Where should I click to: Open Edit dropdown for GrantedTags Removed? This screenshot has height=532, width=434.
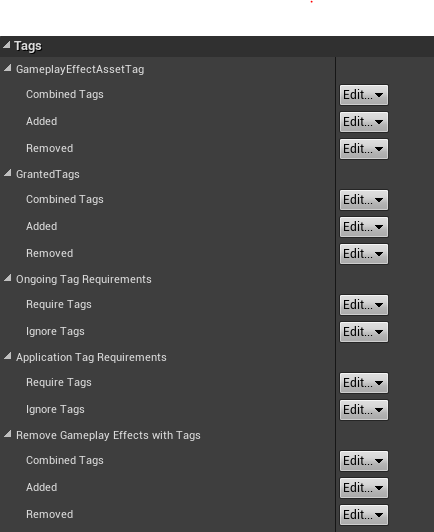coord(363,254)
